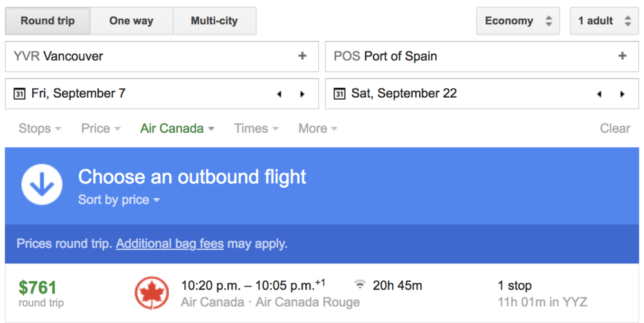
Task: Expand the Stops filter
Action: pos(40,129)
